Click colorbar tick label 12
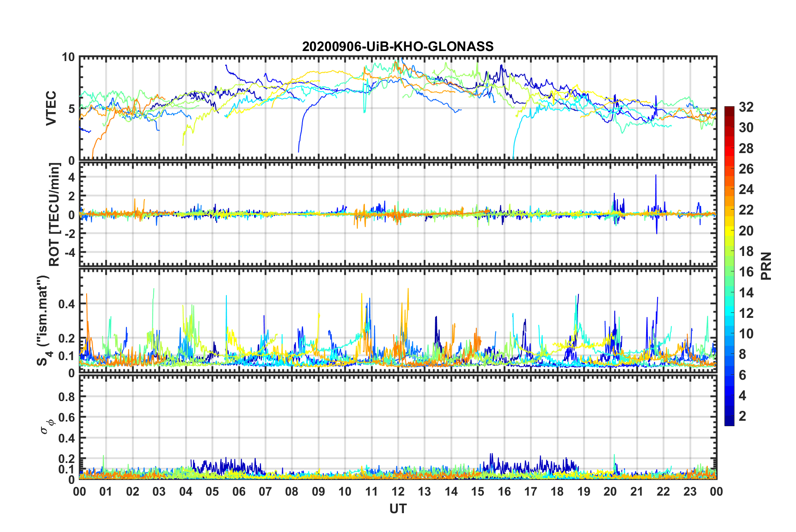Screen dimensions: 796x532 click(x=746, y=313)
